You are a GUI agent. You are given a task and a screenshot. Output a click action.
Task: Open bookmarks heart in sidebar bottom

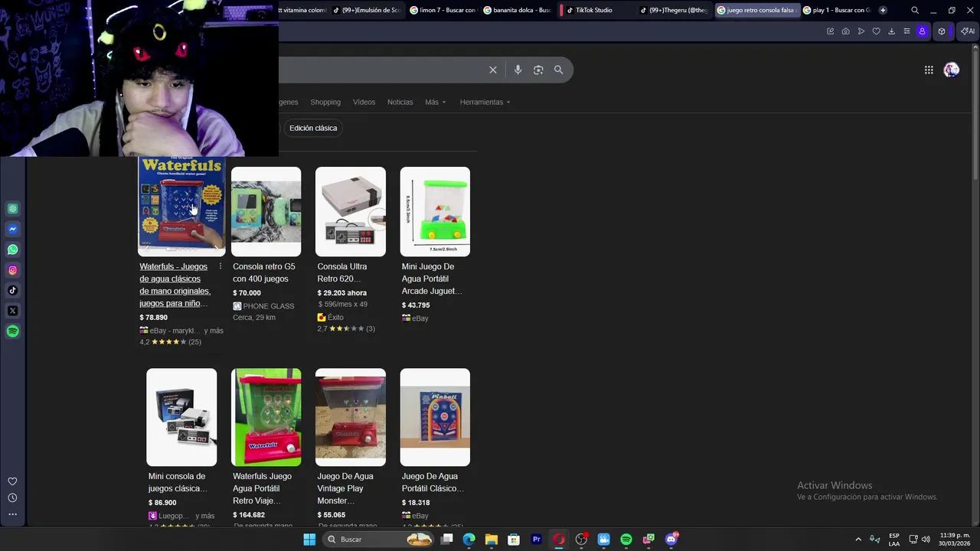(12, 481)
